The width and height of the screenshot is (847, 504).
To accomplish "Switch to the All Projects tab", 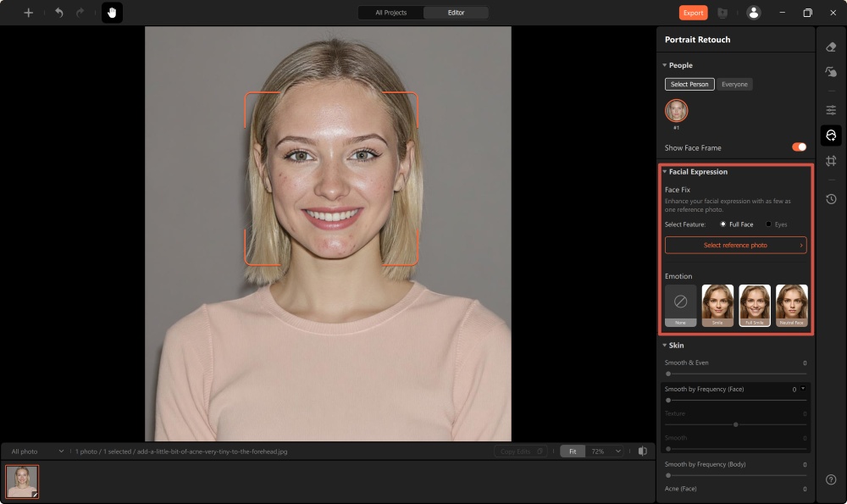I will [x=390, y=13].
